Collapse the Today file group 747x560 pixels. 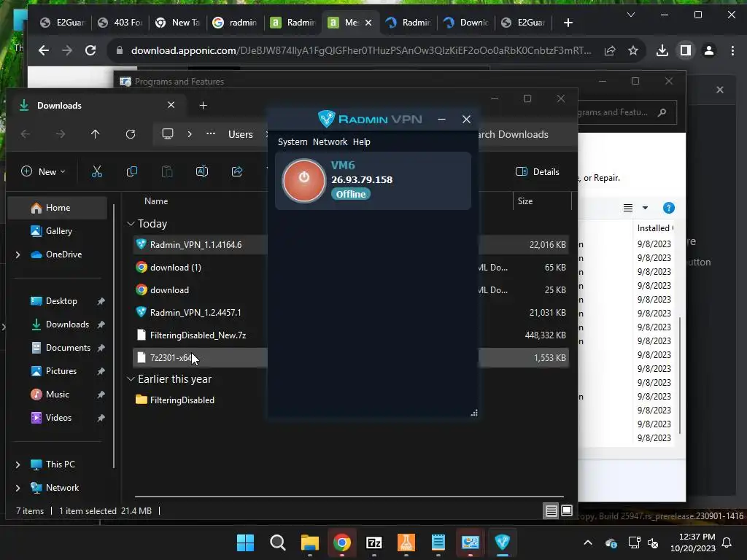(131, 224)
